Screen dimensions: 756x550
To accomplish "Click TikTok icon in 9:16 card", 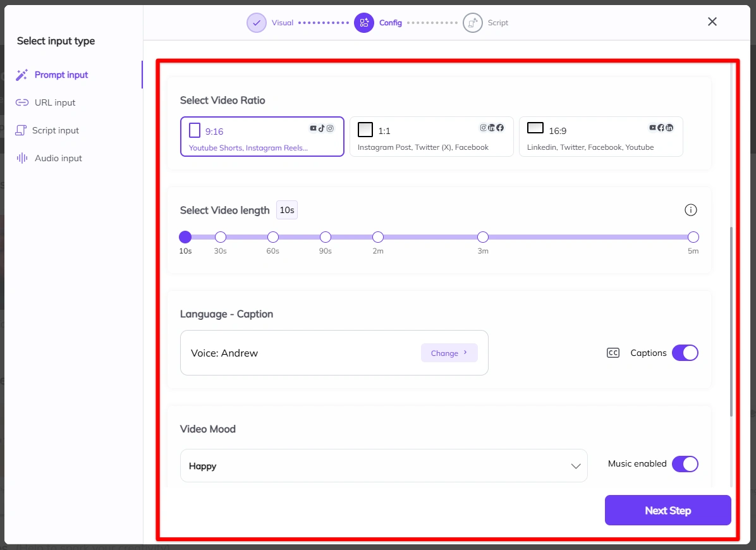I will pyautogui.click(x=322, y=128).
